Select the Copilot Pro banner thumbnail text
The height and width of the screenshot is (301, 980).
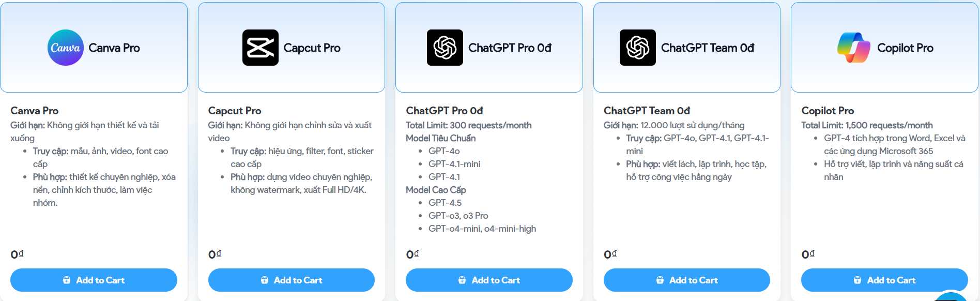click(905, 48)
